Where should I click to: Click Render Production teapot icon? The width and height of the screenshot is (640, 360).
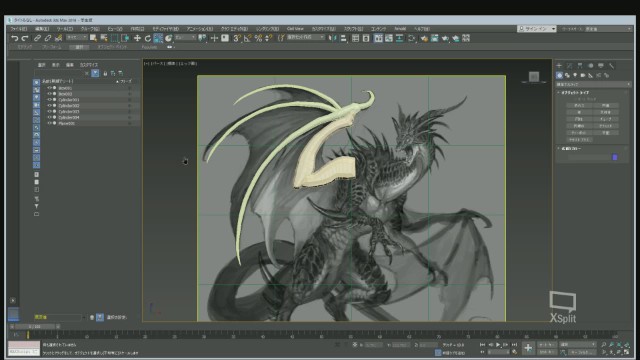coord(445,38)
